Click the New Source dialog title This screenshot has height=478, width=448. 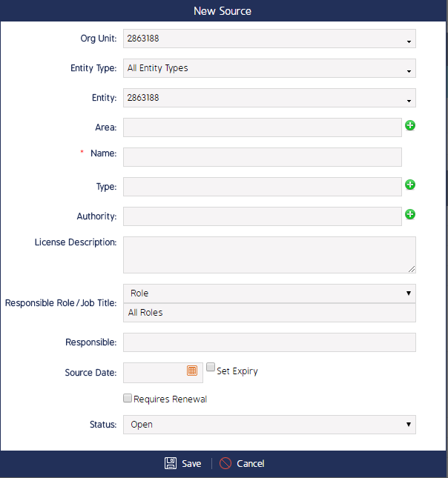(223, 11)
